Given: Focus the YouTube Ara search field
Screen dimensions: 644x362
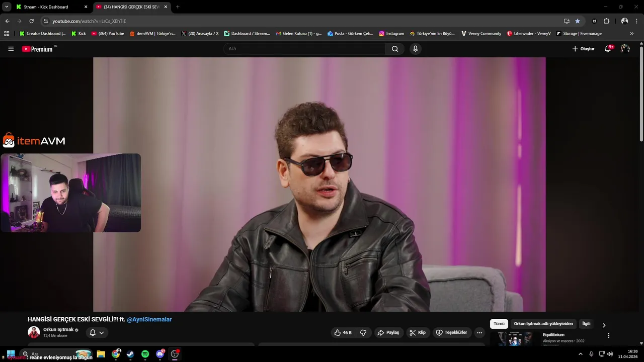Looking at the screenshot, I should (305, 49).
